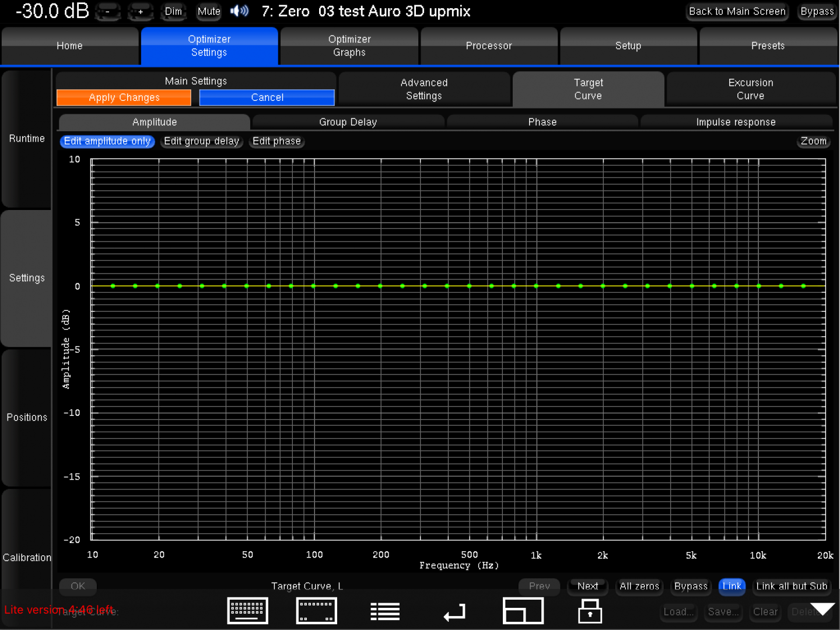
Task: Toggle the Mute button
Action: click(209, 12)
